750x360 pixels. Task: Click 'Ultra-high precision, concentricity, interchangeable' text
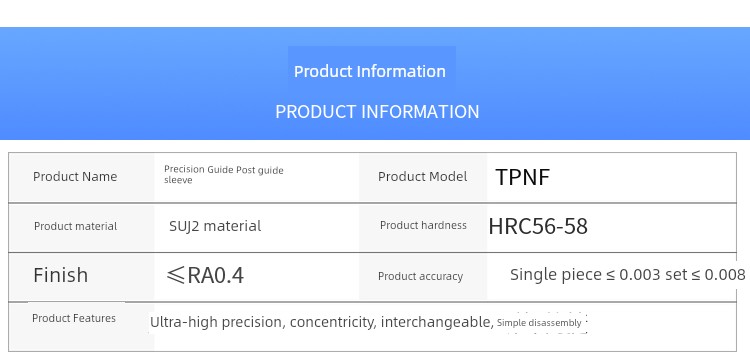[321, 323]
